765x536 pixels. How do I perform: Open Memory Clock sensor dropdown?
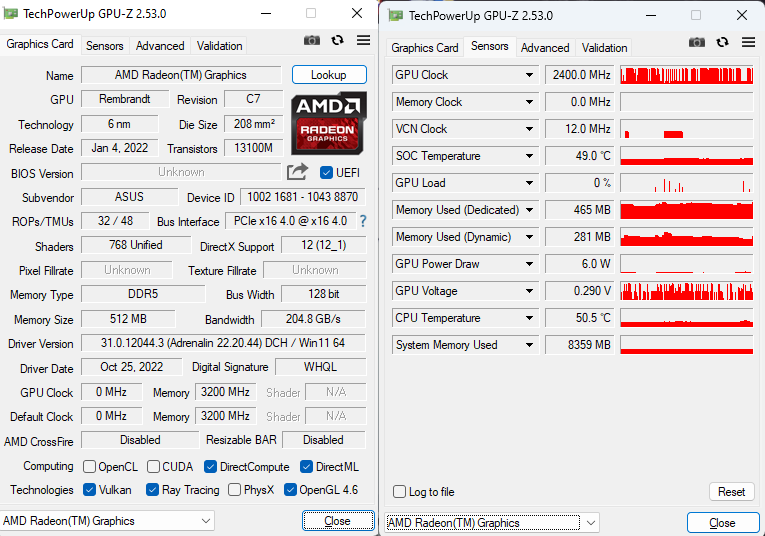(529, 102)
